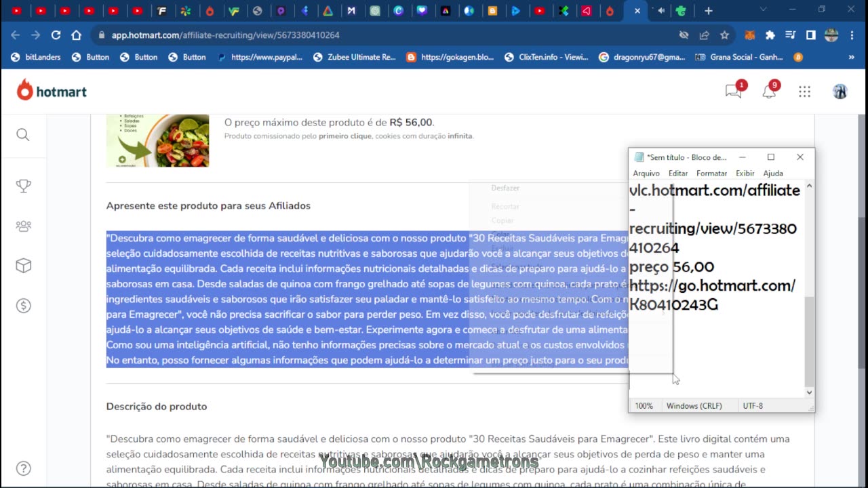Click the crossed-eye icon in address bar
Screen dimensions: 868x488
pyautogui.click(x=684, y=35)
